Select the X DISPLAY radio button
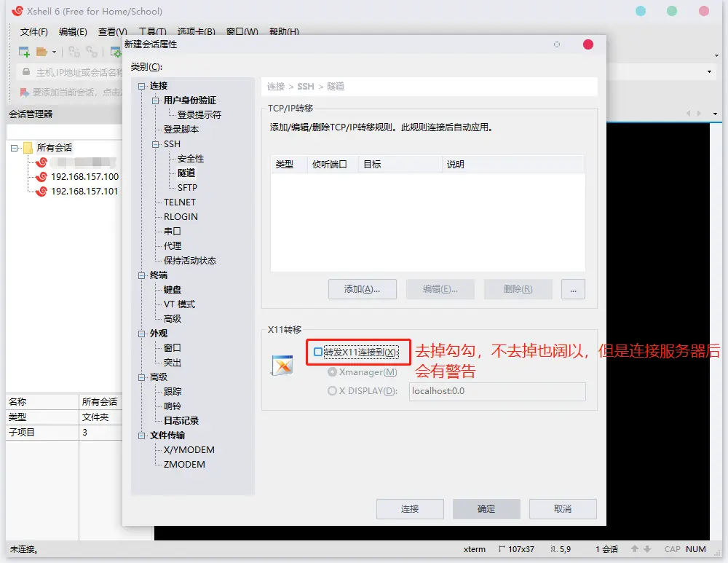The height and width of the screenshot is (563, 728). [x=332, y=391]
